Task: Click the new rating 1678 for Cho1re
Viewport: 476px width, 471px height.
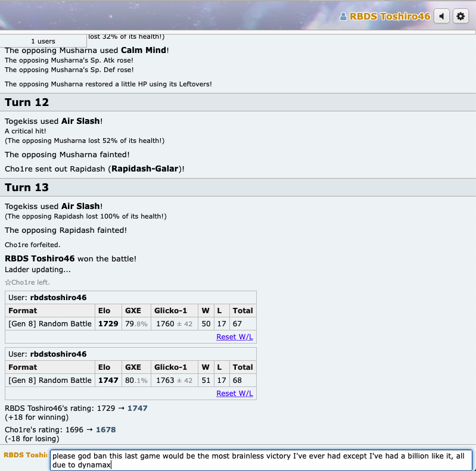Action: 105,430
